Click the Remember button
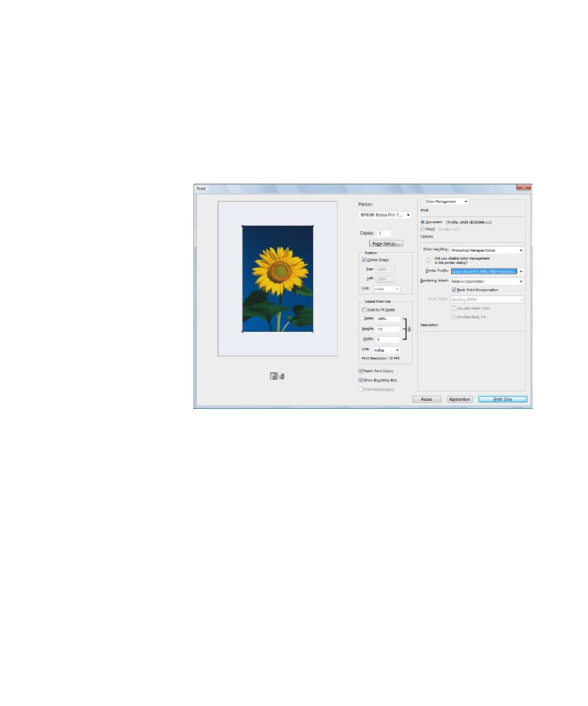 pyautogui.click(x=460, y=400)
